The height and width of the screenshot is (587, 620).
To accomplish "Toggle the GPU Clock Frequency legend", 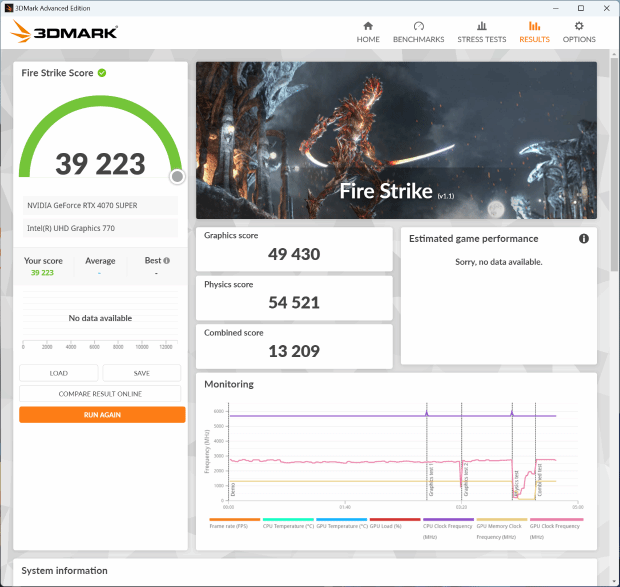I will point(556,528).
